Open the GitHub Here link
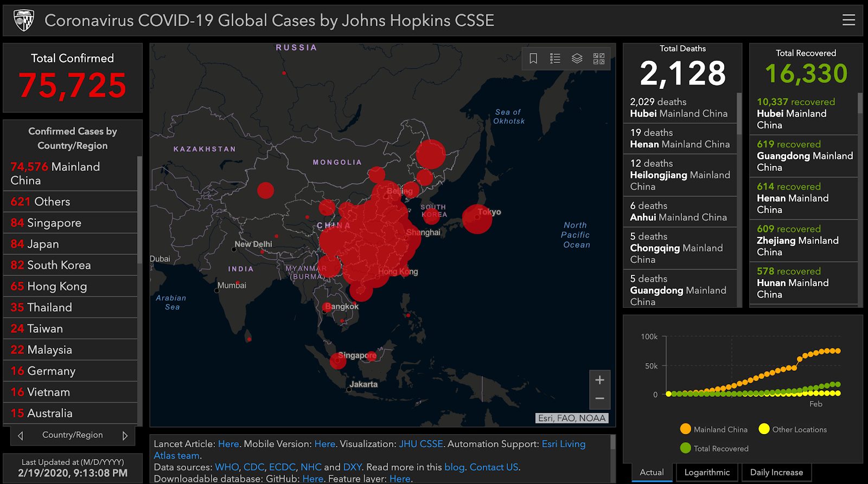This screenshot has height=484, width=868. click(x=313, y=479)
